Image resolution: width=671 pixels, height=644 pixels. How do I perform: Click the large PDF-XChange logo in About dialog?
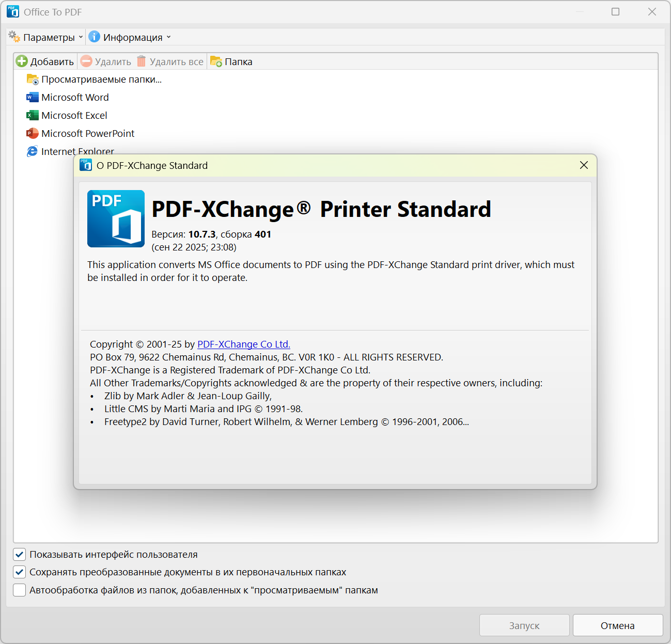(116, 218)
